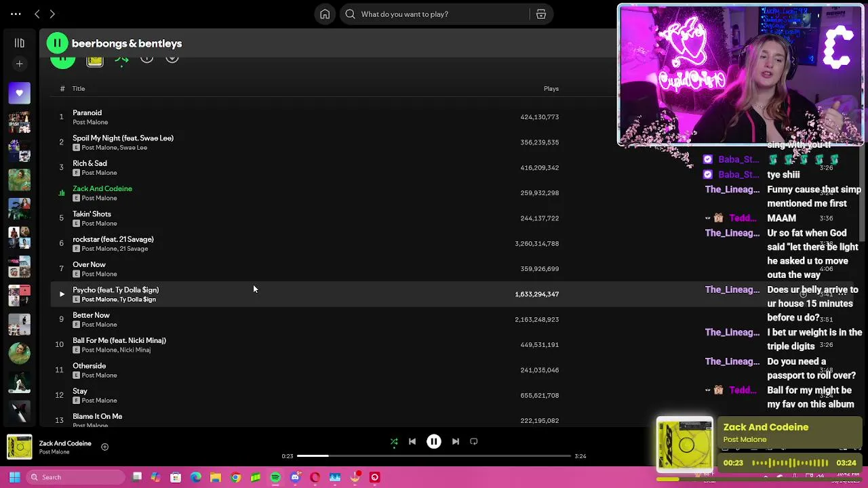Add Zack And Codeine to Liked Songs

pos(104,447)
